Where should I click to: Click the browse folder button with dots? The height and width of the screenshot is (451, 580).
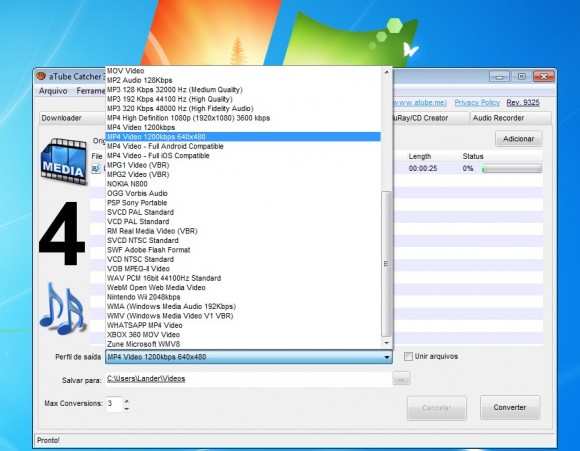tap(401, 378)
